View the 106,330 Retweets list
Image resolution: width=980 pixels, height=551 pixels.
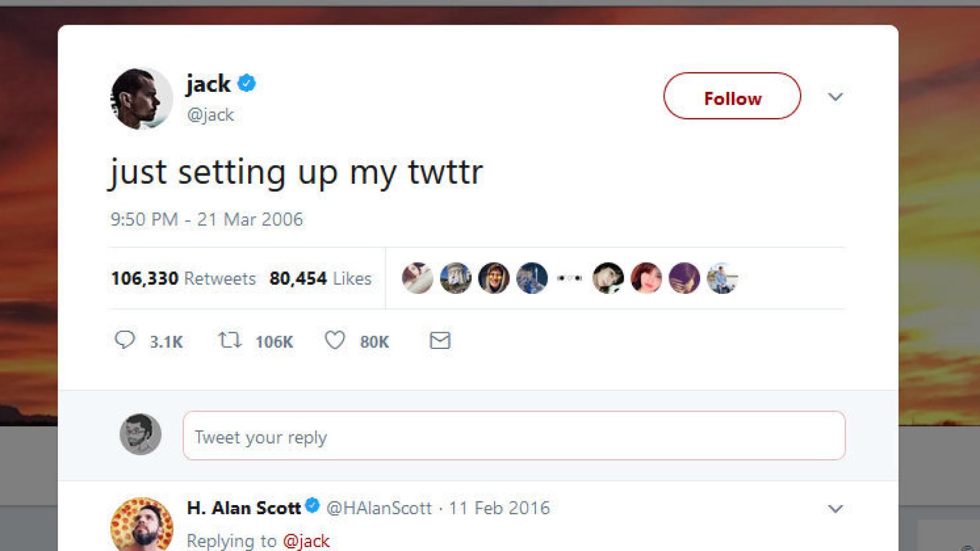[183, 279]
